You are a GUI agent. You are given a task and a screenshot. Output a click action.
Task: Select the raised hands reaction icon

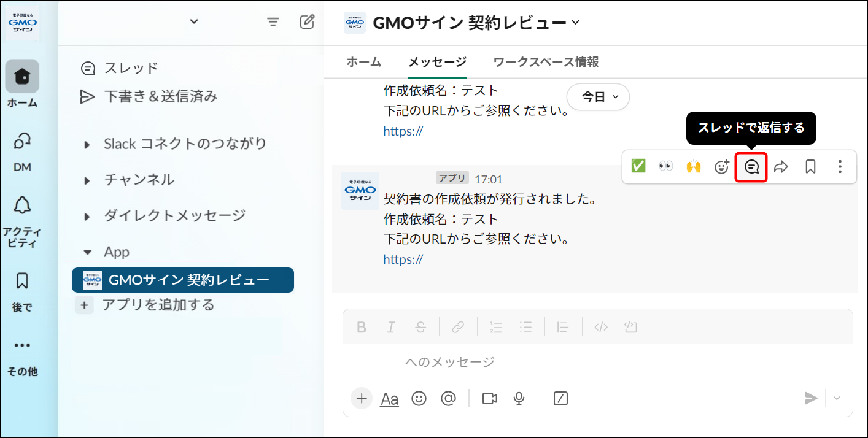pyautogui.click(x=694, y=166)
